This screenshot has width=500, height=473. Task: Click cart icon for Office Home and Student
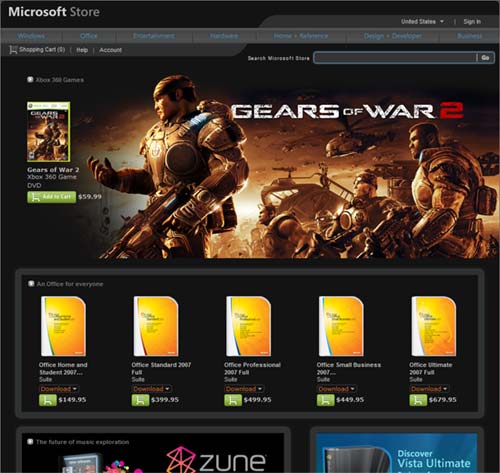click(x=48, y=400)
